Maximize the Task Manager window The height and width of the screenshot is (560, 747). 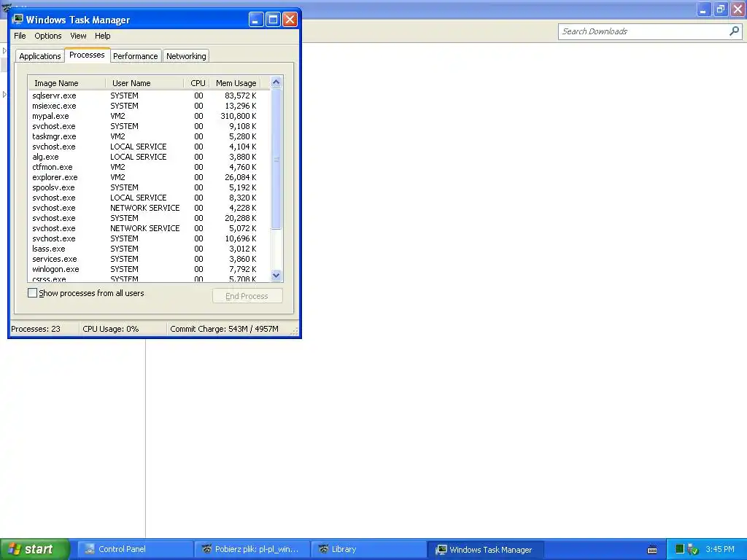273,20
